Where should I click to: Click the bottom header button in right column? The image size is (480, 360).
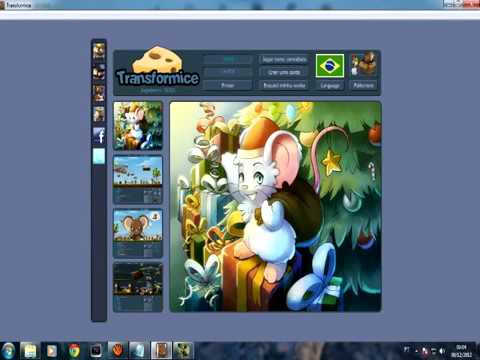tap(284, 85)
